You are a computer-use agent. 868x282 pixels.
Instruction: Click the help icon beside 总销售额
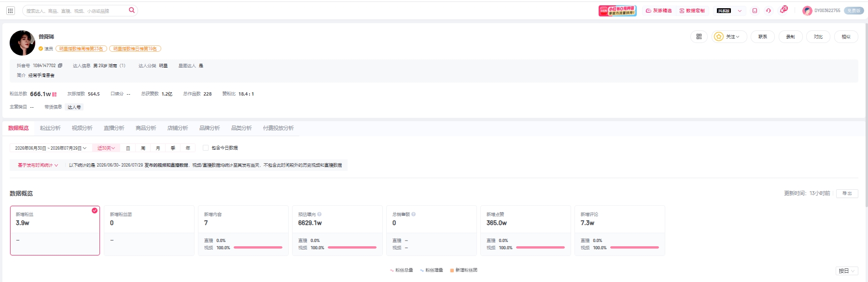pyautogui.click(x=414, y=214)
